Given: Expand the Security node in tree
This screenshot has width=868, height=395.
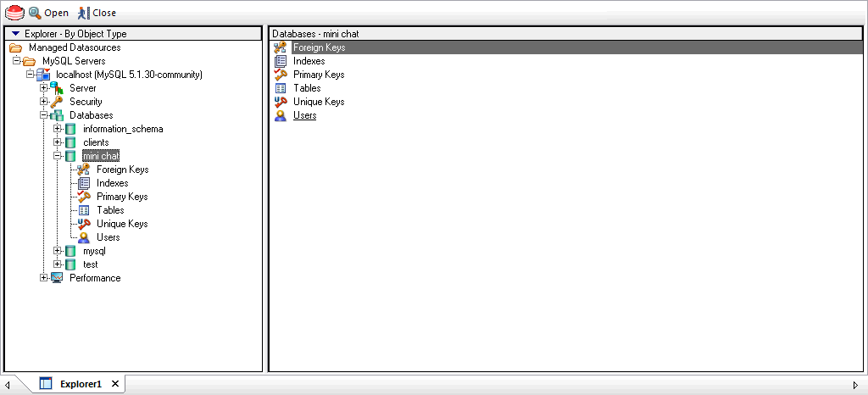Looking at the screenshot, I should coord(44,102).
